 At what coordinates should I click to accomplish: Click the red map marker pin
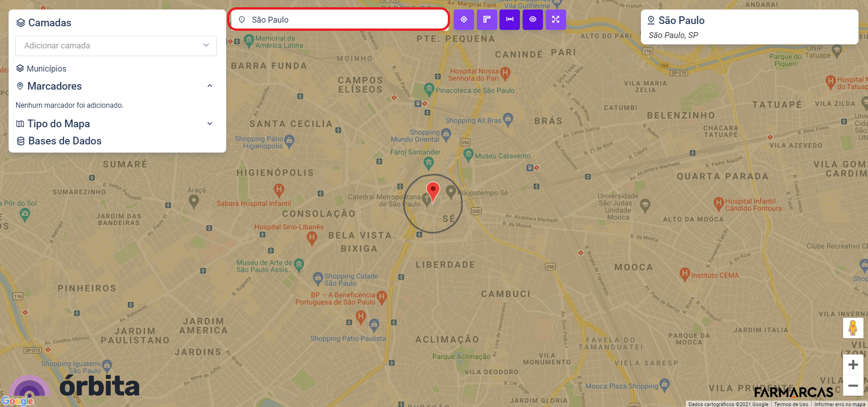click(x=433, y=191)
